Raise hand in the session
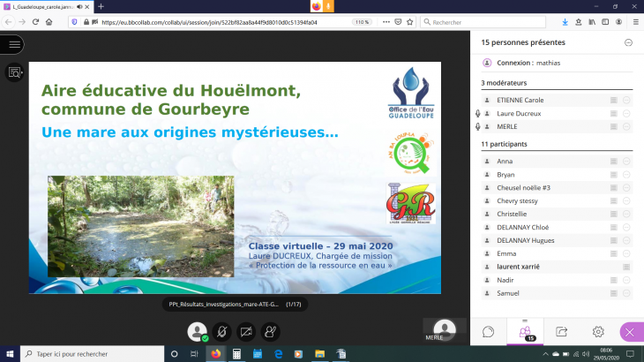The width and height of the screenshot is (644, 362). [271, 332]
